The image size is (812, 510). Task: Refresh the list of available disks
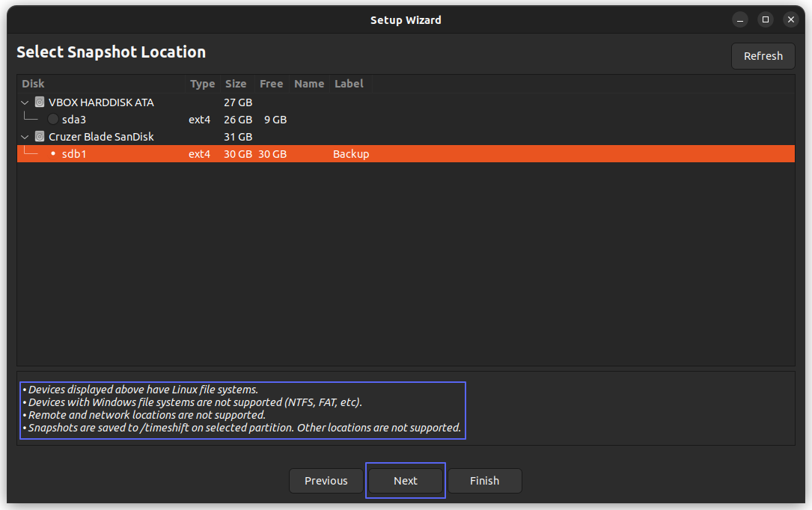coord(763,55)
